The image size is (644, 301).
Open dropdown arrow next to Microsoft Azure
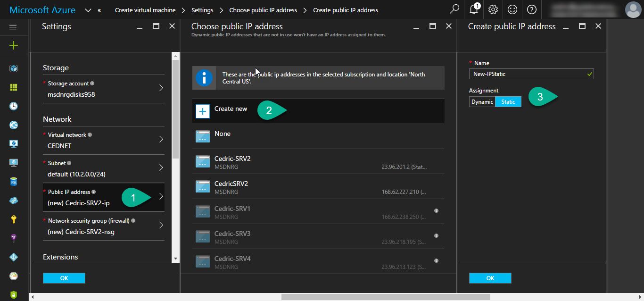click(x=88, y=10)
